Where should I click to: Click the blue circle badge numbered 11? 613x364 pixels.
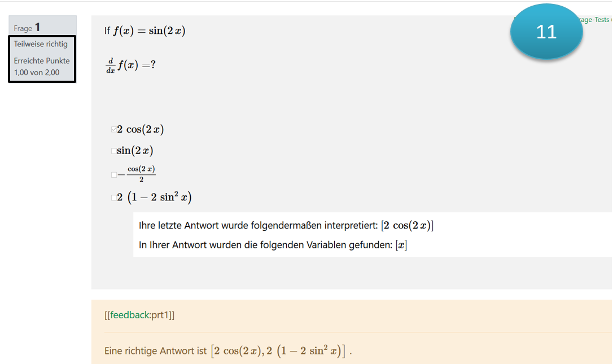tap(546, 32)
